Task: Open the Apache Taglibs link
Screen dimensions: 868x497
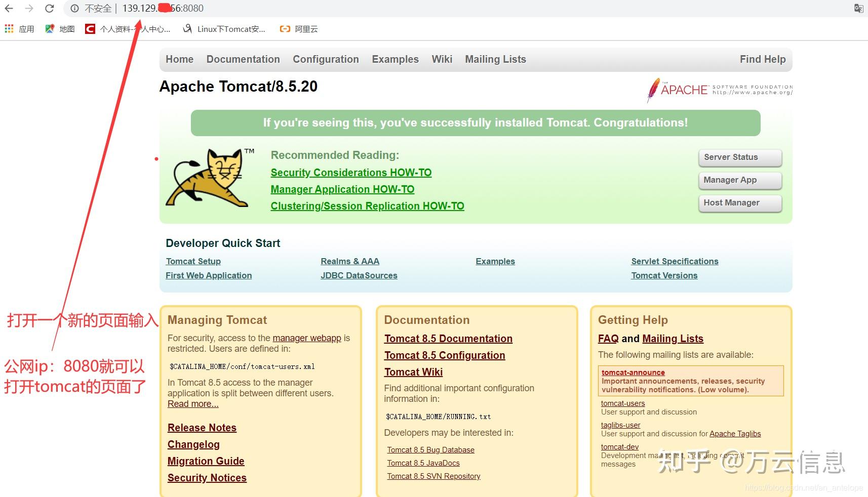Action: (x=735, y=434)
